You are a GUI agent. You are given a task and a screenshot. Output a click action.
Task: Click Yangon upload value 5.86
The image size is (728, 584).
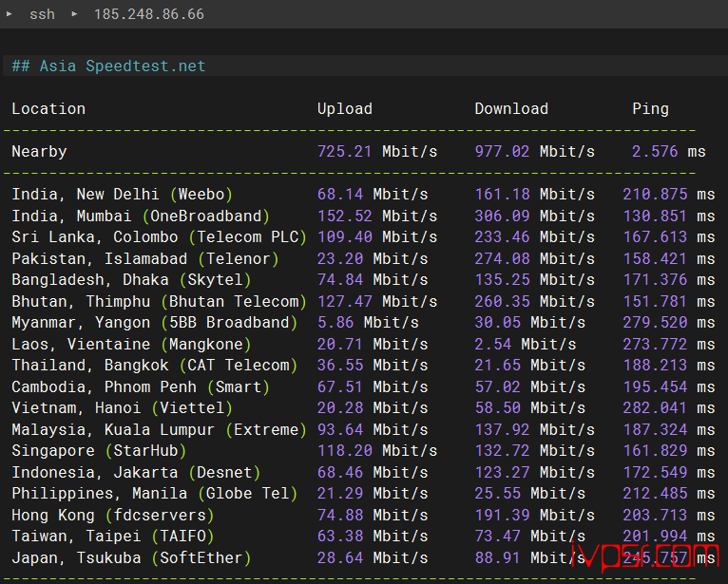335,322
